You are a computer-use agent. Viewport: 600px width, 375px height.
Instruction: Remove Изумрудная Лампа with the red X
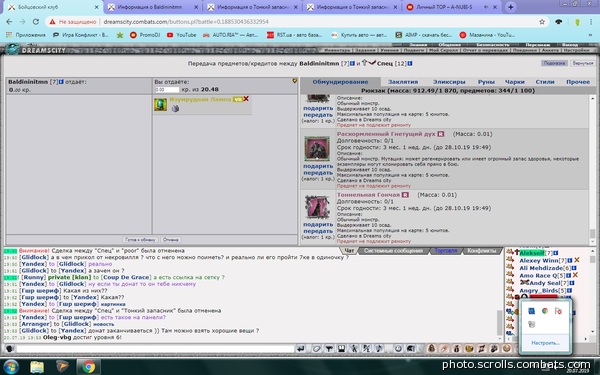click(x=246, y=99)
